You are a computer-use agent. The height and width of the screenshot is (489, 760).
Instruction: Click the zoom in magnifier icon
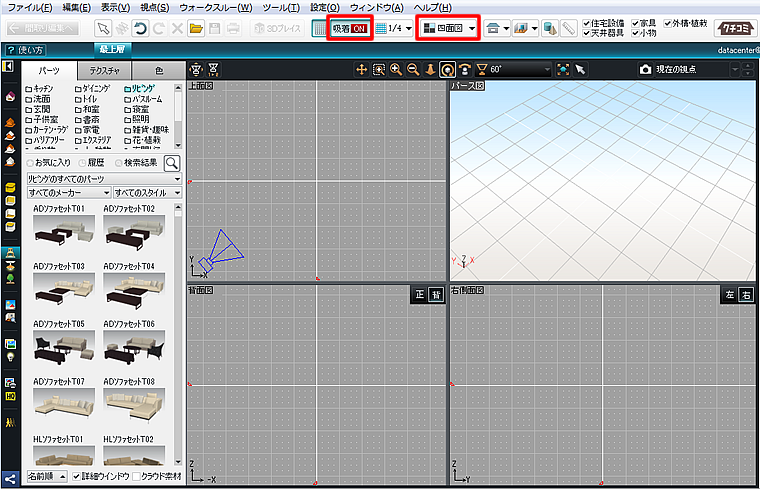(396, 70)
